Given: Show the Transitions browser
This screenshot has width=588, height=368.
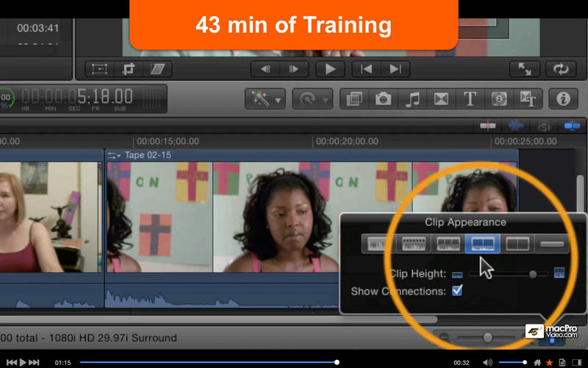Looking at the screenshot, I should [441, 99].
